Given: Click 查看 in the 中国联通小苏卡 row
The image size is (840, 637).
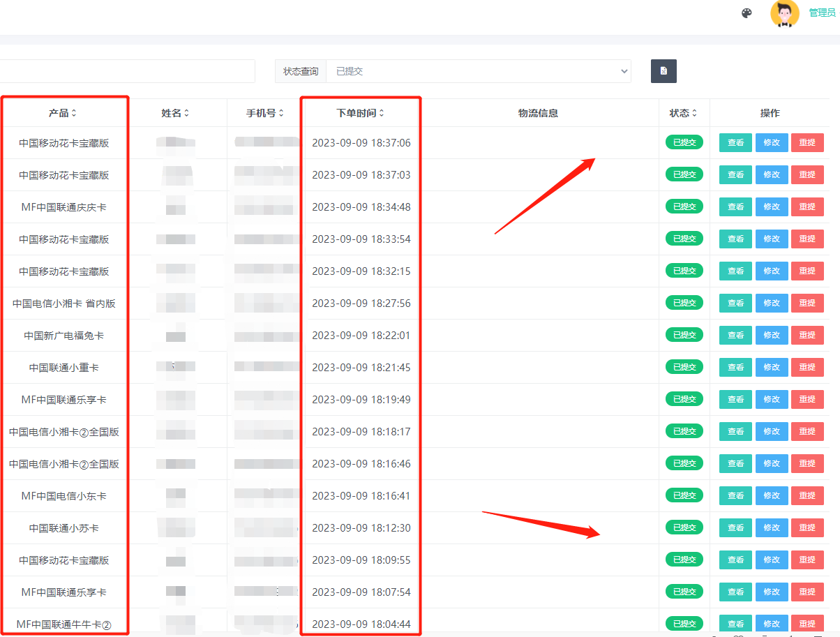Looking at the screenshot, I should (735, 528).
